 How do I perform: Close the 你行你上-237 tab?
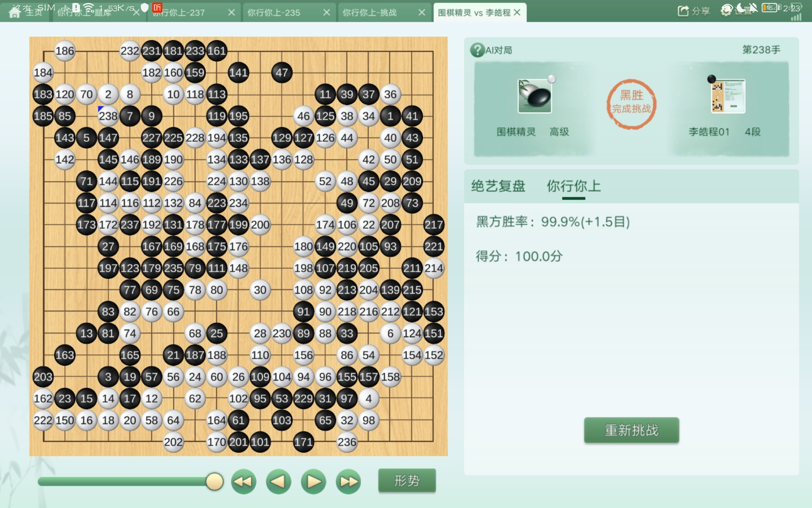[231, 13]
